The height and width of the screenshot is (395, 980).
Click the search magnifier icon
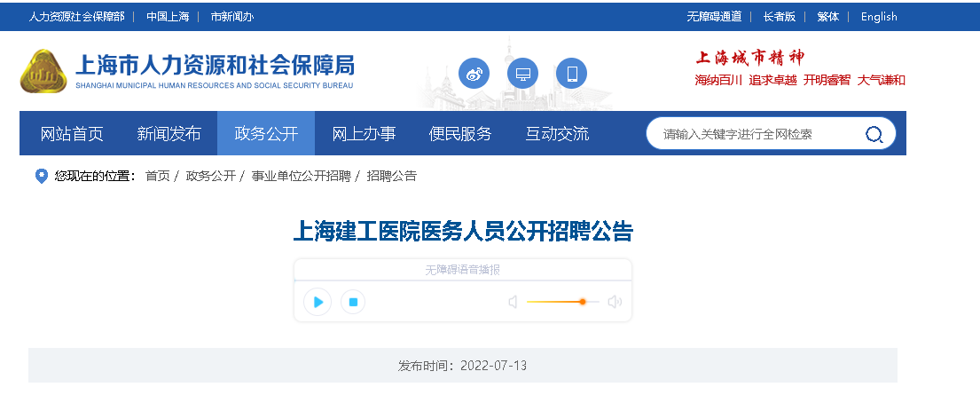874,134
